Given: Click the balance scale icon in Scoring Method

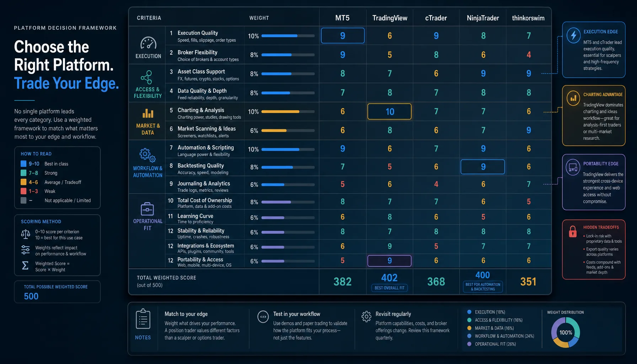Looking at the screenshot, I should tap(26, 234).
